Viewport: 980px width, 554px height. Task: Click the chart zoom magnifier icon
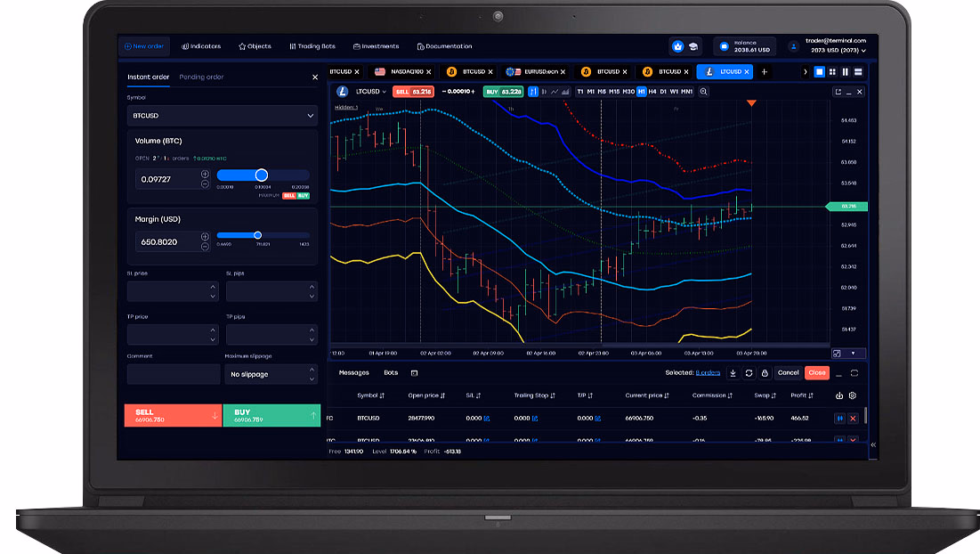[x=704, y=91]
